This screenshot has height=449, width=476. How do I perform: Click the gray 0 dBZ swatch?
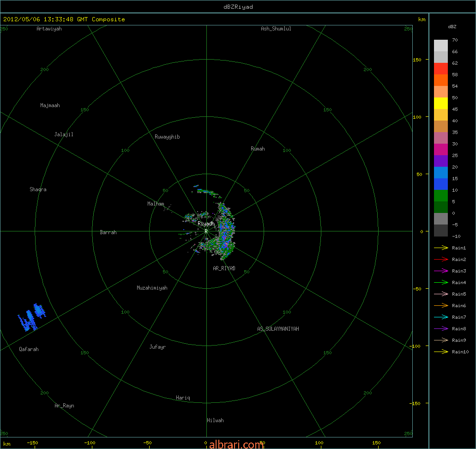click(441, 219)
